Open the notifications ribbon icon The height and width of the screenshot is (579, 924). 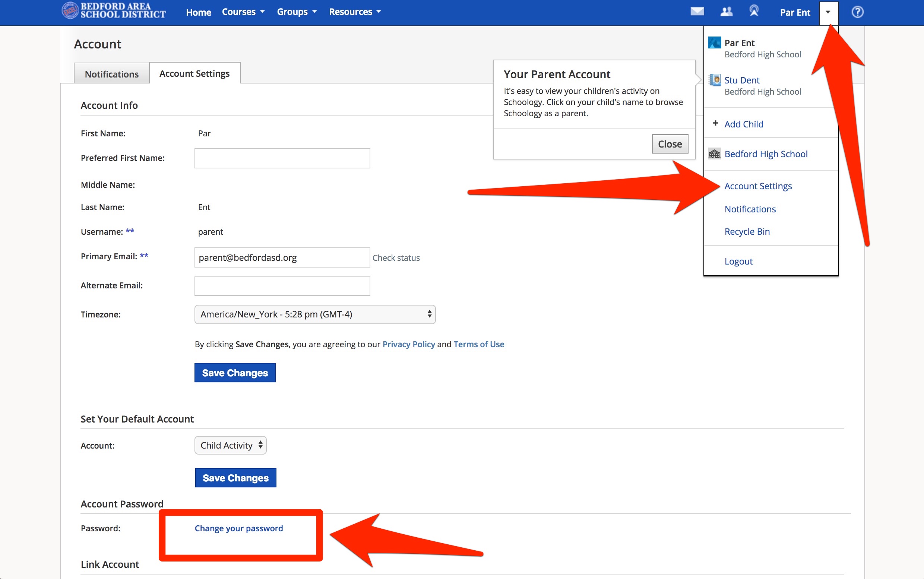click(x=754, y=11)
